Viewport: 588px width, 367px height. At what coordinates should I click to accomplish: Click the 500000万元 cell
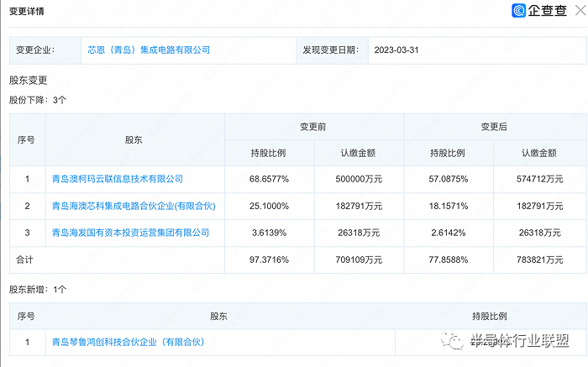pyautogui.click(x=359, y=179)
